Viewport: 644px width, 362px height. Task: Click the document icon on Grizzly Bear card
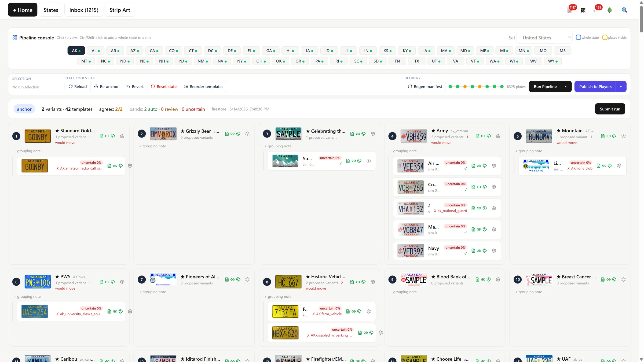pyautogui.click(x=227, y=134)
